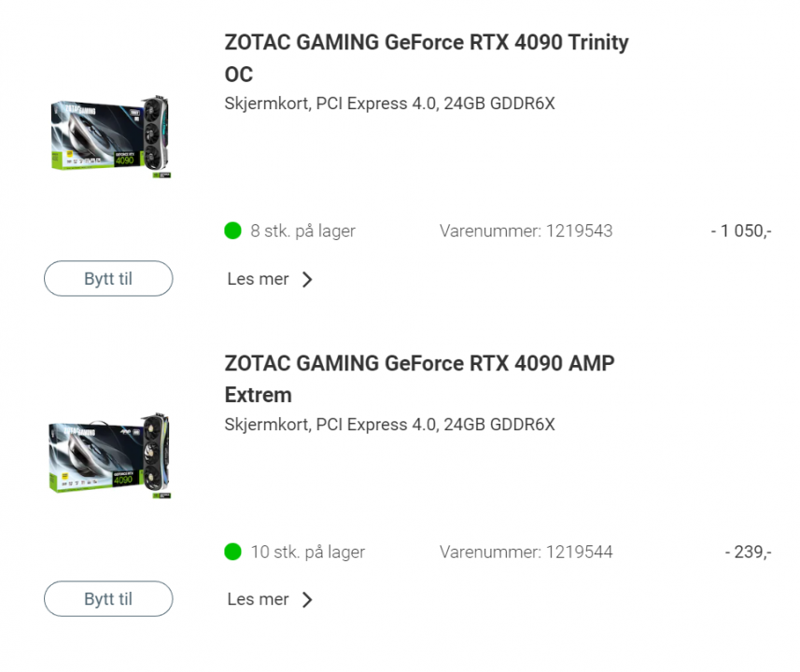Select the ZOTAC GAMING RTX 4090 AMP Extrem title

tap(419, 379)
